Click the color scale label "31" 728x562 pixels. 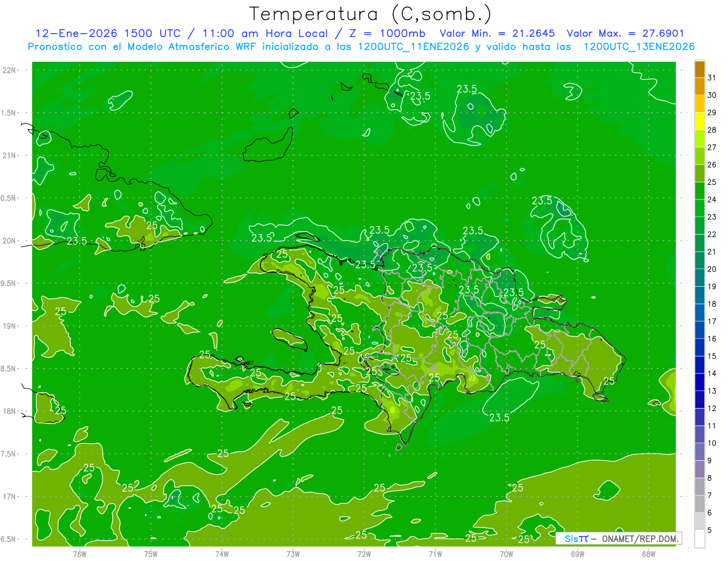pyautogui.click(x=712, y=78)
